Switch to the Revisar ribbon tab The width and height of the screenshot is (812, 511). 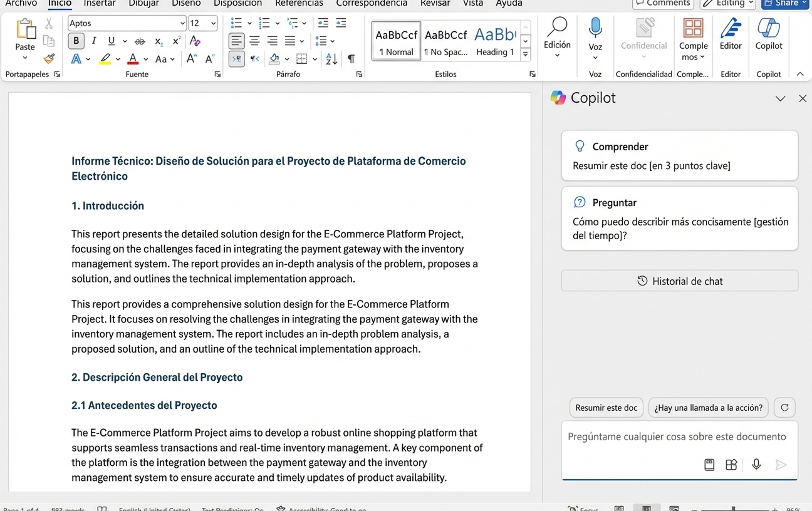(435, 3)
